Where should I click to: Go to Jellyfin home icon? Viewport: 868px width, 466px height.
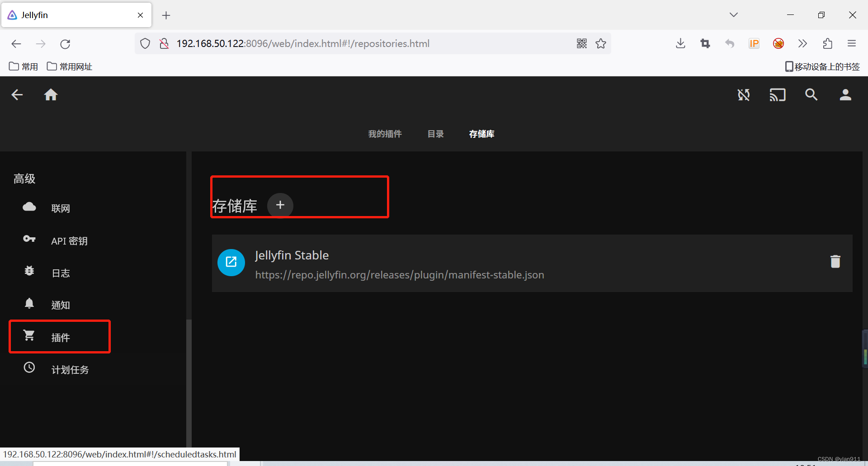[51, 94]
